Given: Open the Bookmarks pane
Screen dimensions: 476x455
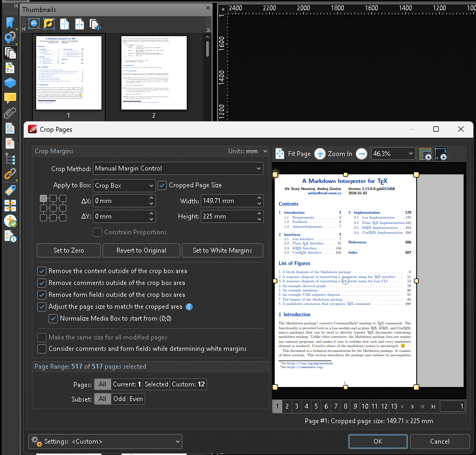Looking at the screenshot, I should pyautogui.click(x=8, y=23).
